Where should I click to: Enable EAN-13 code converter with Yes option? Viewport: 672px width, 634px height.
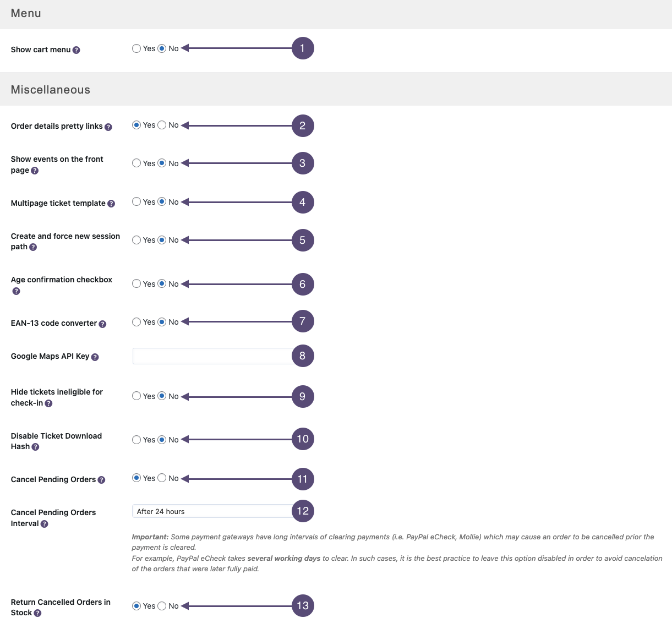(x=136, y=322)
